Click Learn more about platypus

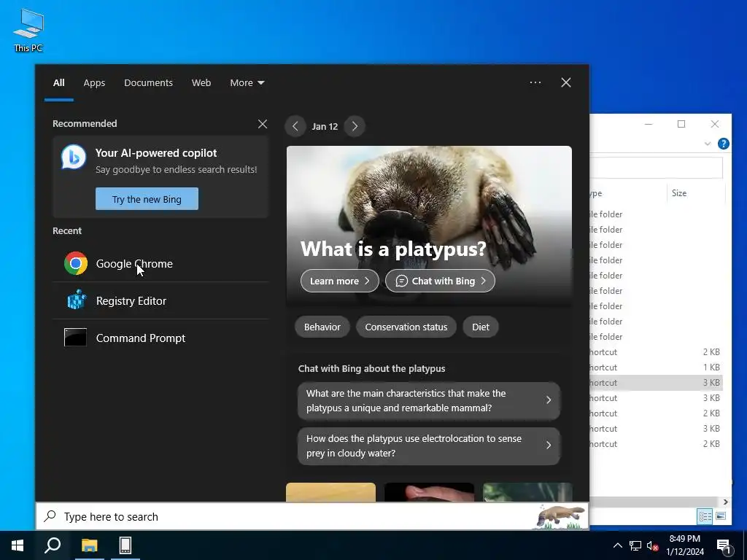tap(340, 281)
